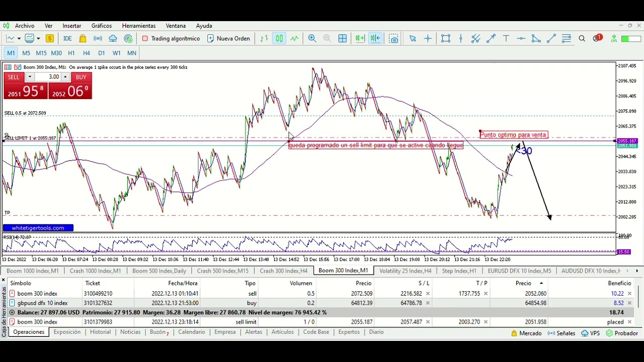
Task: Select the H4 timeframe button
Action: coord(87,53)
